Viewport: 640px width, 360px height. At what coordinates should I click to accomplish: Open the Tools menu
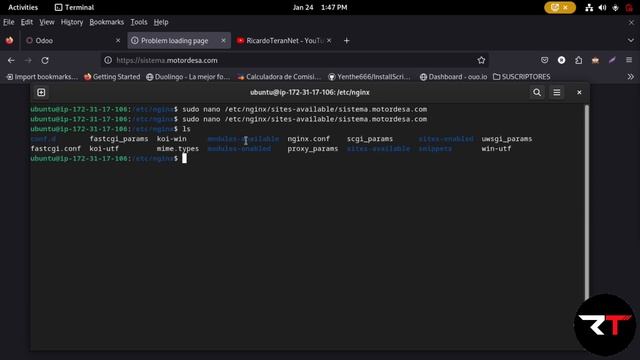139,22
